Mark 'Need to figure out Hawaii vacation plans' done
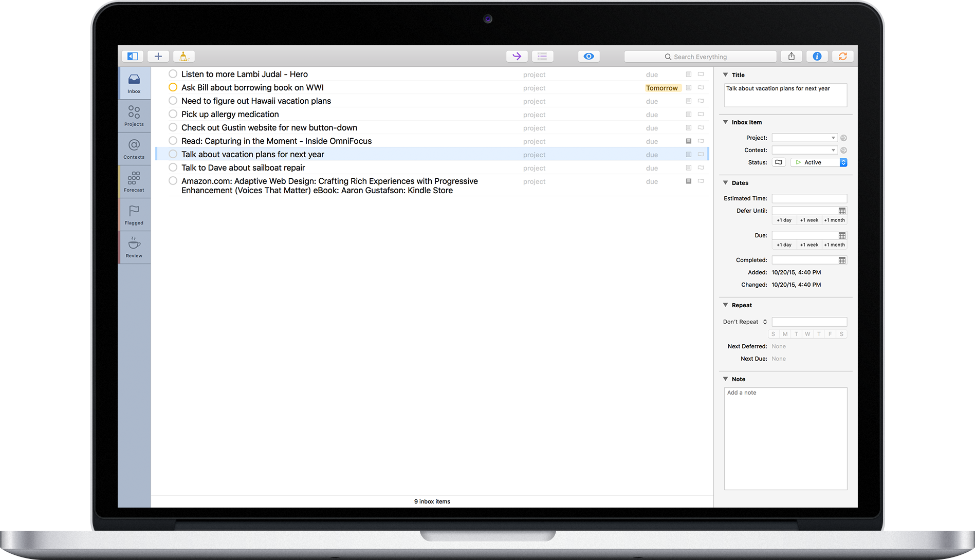The image size is (975, 560). [x=173, y=101]
